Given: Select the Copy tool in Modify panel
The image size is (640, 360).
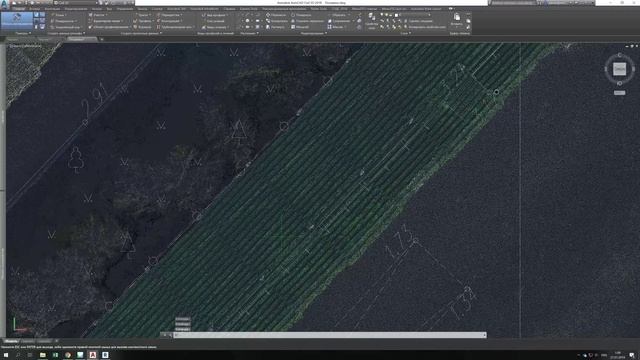Looking at the screenshot, I should [276, 21].
